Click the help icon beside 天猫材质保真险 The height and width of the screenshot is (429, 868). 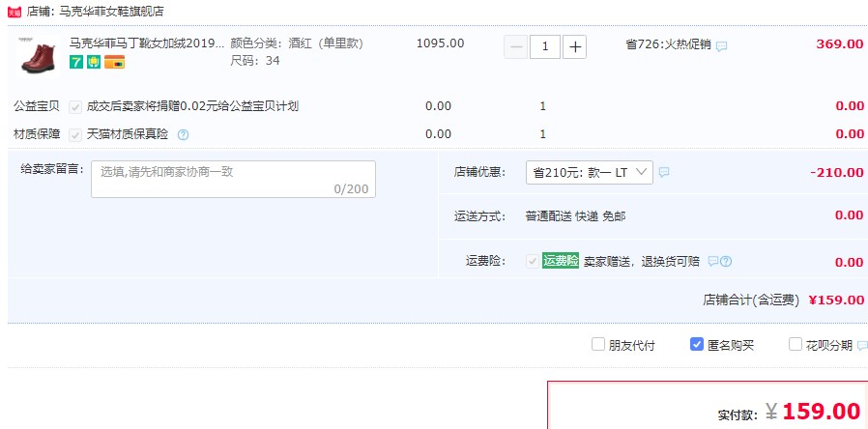click(184, 134)
